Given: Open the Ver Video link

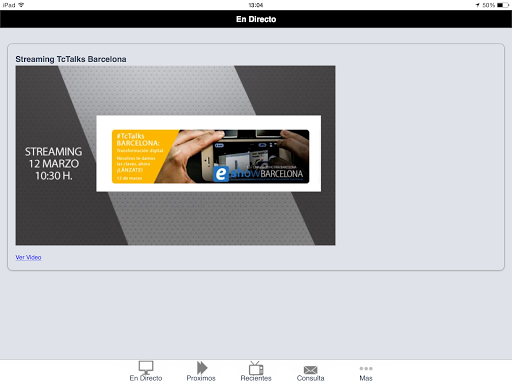Looking at the screenshot, I should tap(28, 257).
